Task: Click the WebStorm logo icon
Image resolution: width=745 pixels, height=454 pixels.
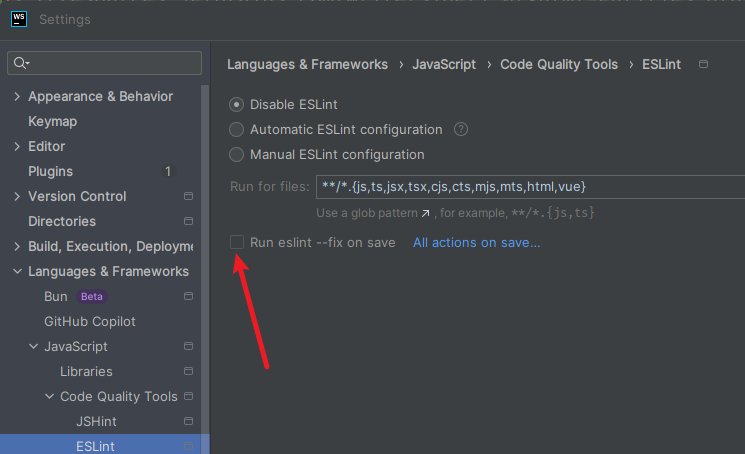Action: point(19,19)
